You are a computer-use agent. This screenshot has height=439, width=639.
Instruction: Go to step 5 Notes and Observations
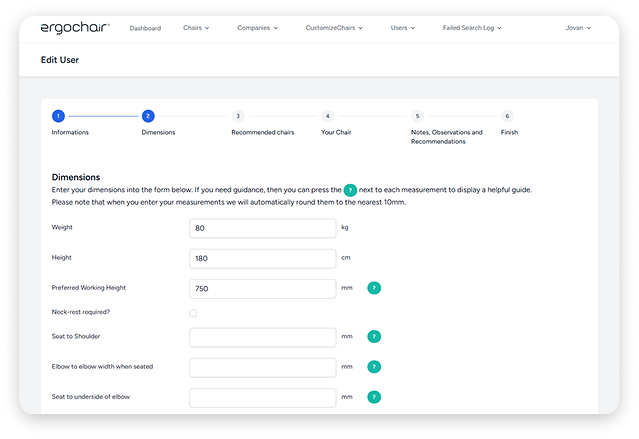click(417, 116)
